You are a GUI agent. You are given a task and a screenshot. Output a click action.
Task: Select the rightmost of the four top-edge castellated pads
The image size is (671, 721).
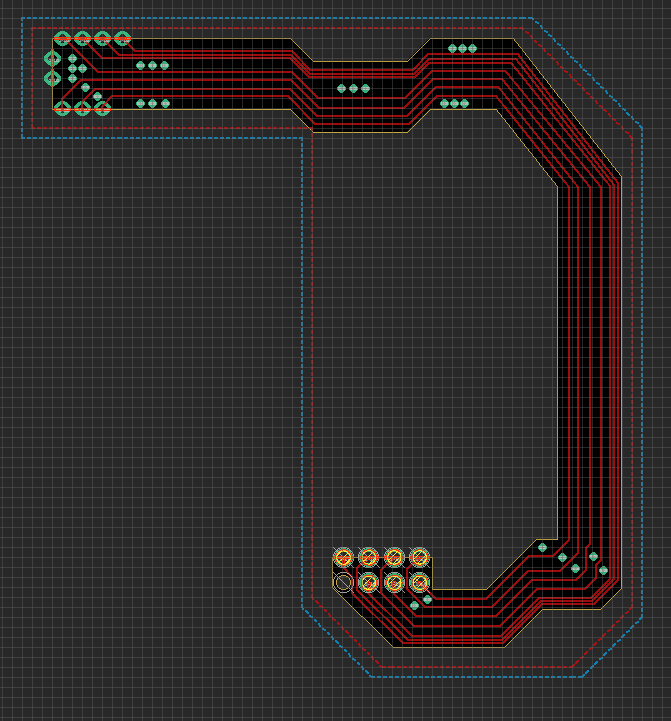[x=122, y=39]
